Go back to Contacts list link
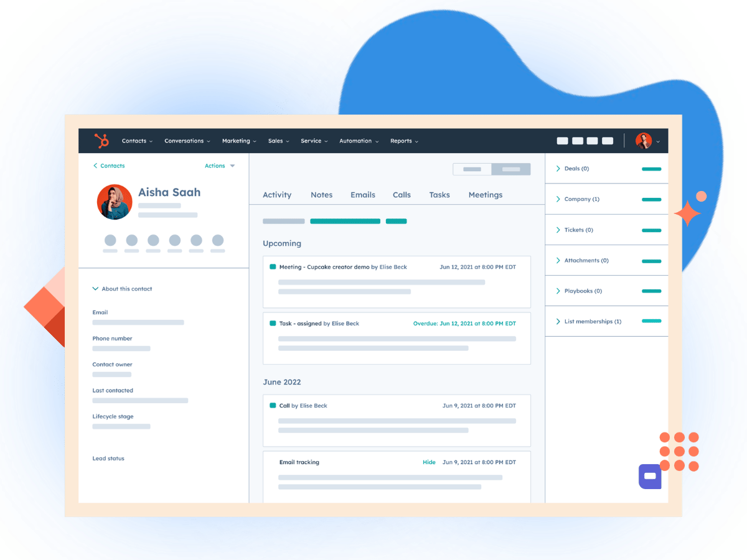Screen dimensions: 747x560 (109, 166)
